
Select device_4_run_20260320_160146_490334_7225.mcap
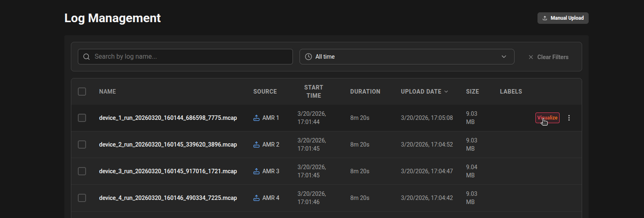168,198
